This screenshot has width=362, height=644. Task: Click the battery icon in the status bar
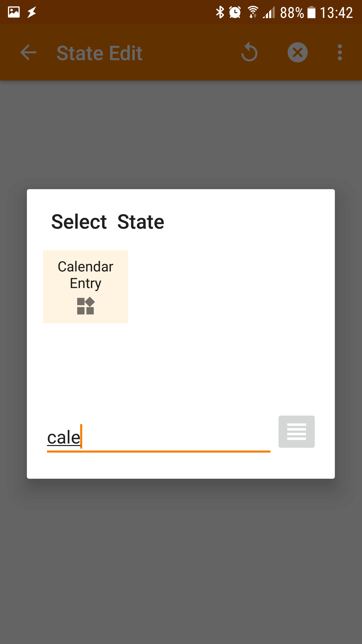(x=311, y=12)
